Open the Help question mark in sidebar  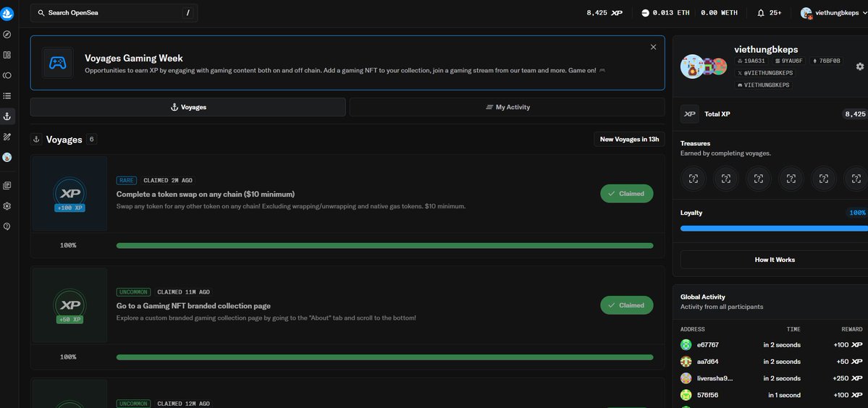click(7, 226)
